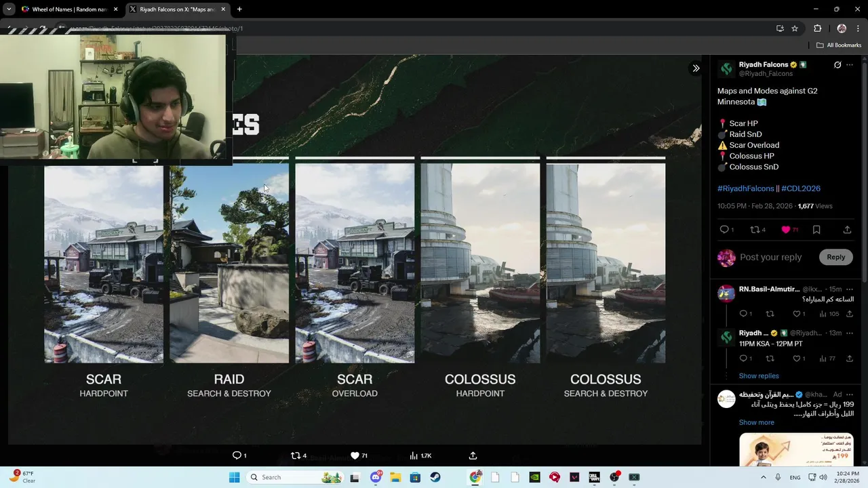
Task: Click the Post your reply field
Action: click(770, 257)
